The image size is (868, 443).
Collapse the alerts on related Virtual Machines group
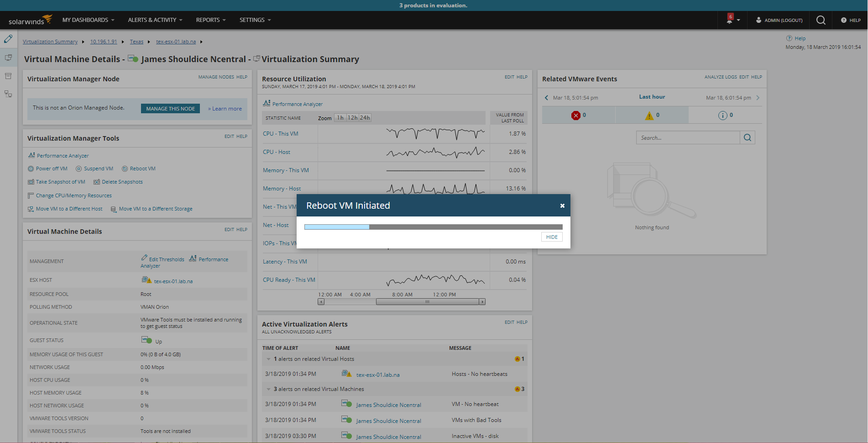coord(268,389)
